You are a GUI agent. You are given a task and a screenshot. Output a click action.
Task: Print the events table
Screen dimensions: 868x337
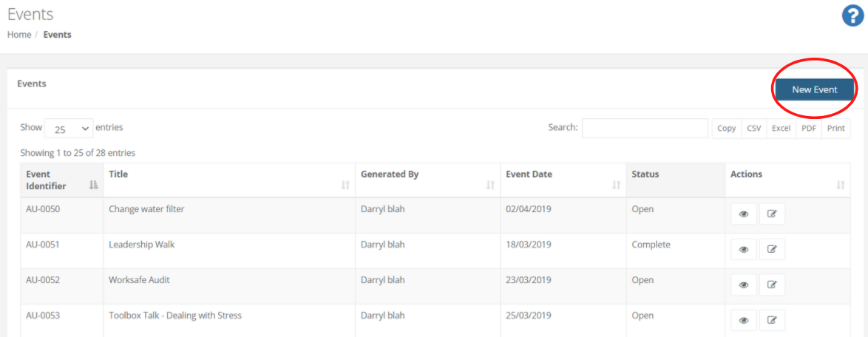[836, 129]
